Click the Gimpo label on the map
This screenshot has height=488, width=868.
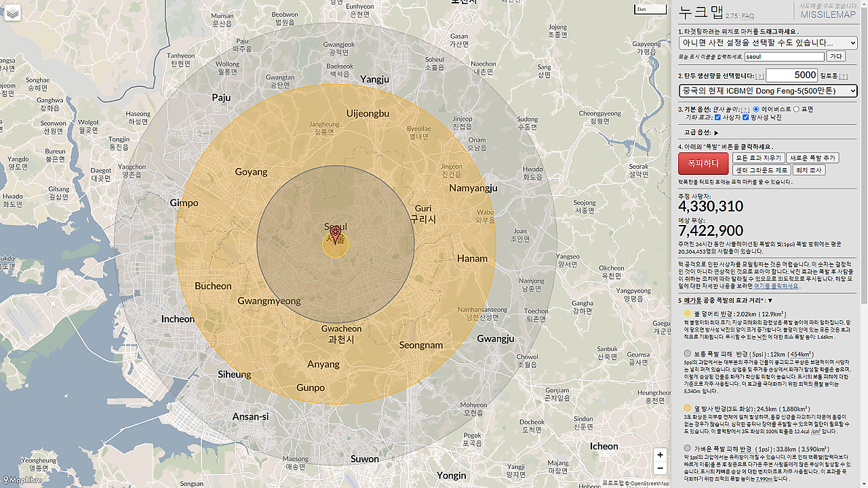coord(184,203)
